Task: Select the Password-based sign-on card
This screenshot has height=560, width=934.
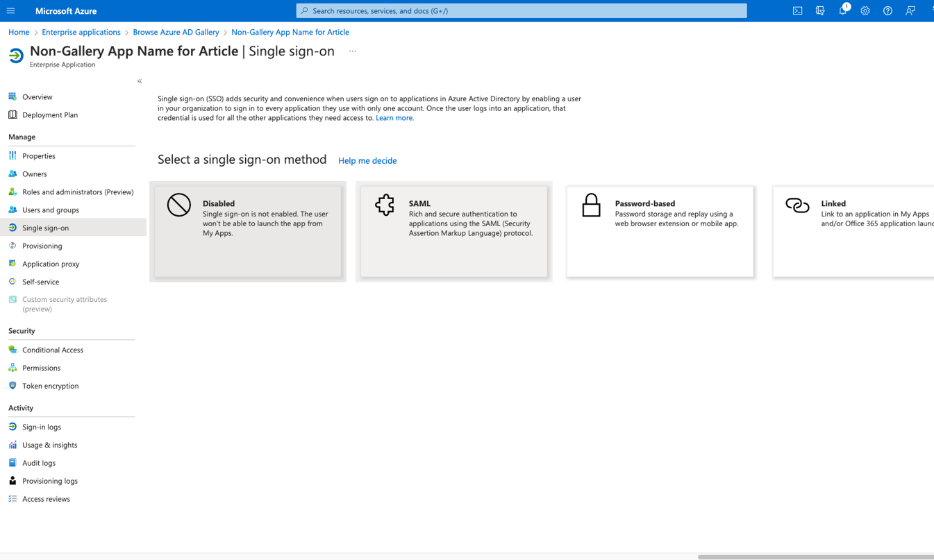Action: coord(660,232)
